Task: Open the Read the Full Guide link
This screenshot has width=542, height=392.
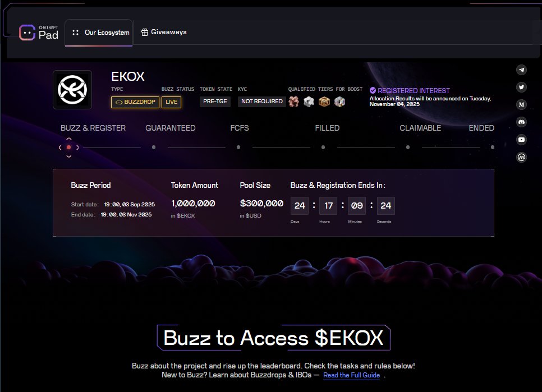Action: (352, 375)
